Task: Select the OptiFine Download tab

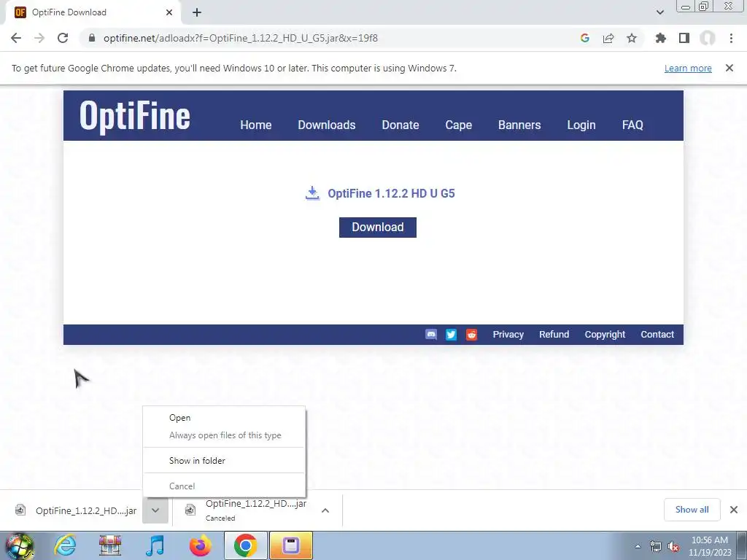Action: click(x=93, y=12)
